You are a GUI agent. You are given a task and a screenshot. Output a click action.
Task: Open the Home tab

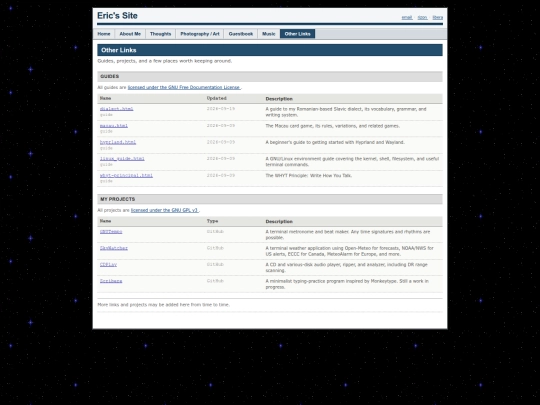click(x=104, y=34)
